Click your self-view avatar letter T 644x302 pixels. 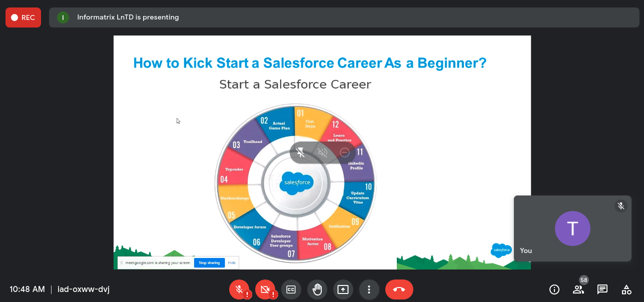[x=572, y=228]
